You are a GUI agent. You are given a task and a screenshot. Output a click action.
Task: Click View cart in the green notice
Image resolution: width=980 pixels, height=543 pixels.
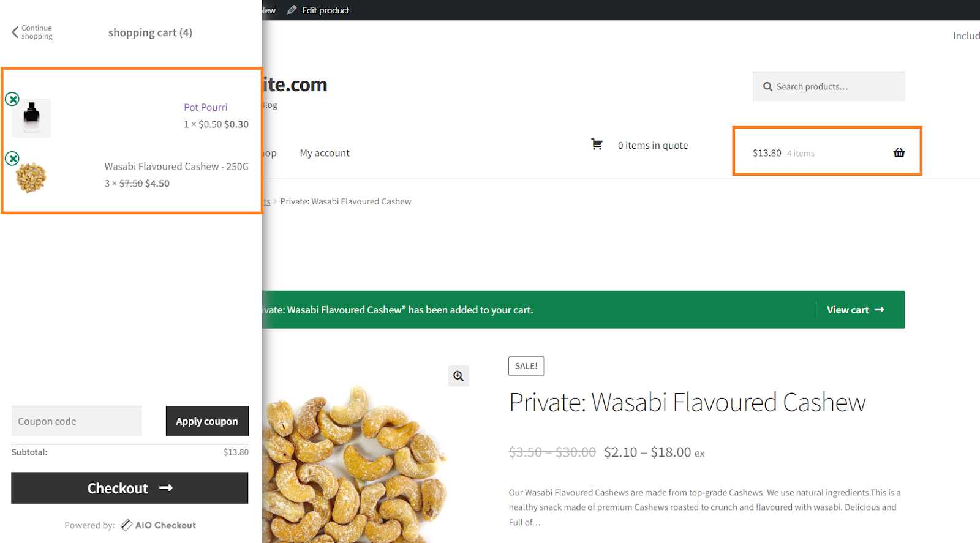(x=856, y=310)
